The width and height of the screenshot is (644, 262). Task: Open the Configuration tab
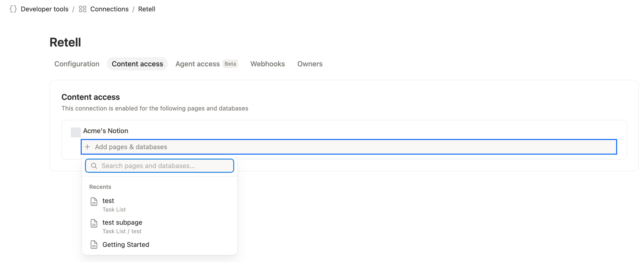coord(77,64)
